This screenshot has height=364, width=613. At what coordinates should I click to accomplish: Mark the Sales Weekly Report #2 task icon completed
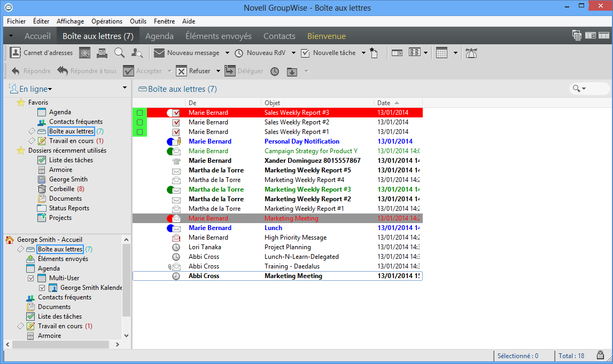[x=176, y=122]
